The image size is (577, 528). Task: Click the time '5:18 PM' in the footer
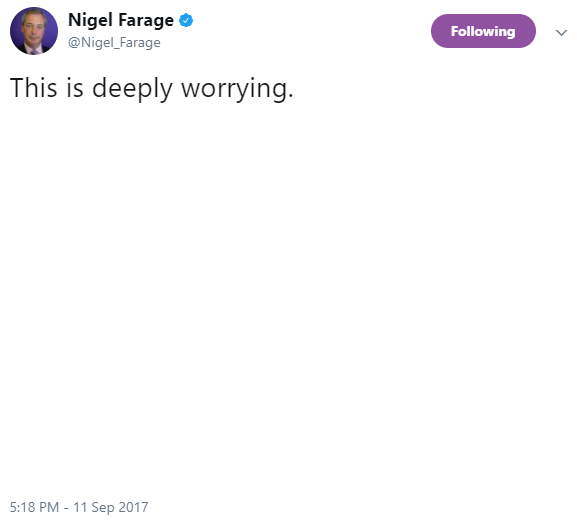34,507
